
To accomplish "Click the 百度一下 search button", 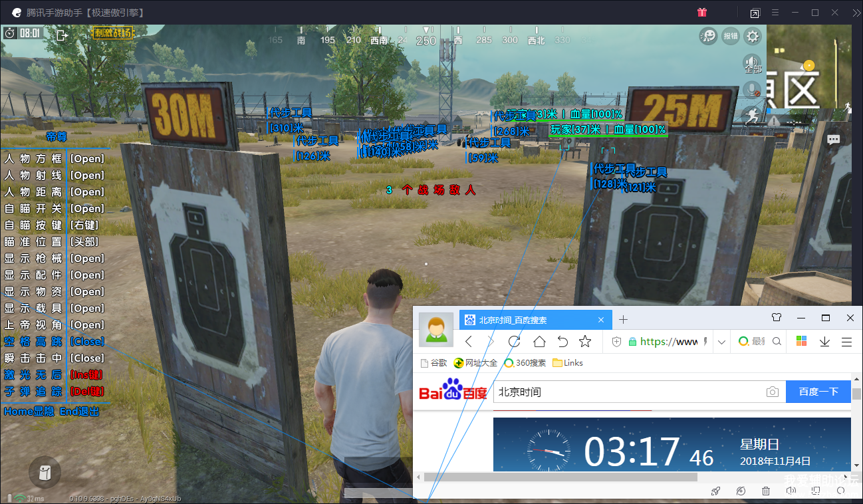I will pyautogui.click(x=818, y=392).
